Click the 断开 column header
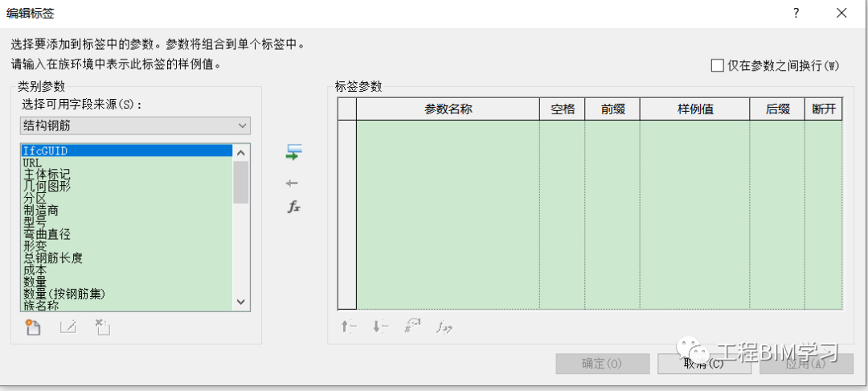This screenshot has width=868, height=391. pos(824,109)
